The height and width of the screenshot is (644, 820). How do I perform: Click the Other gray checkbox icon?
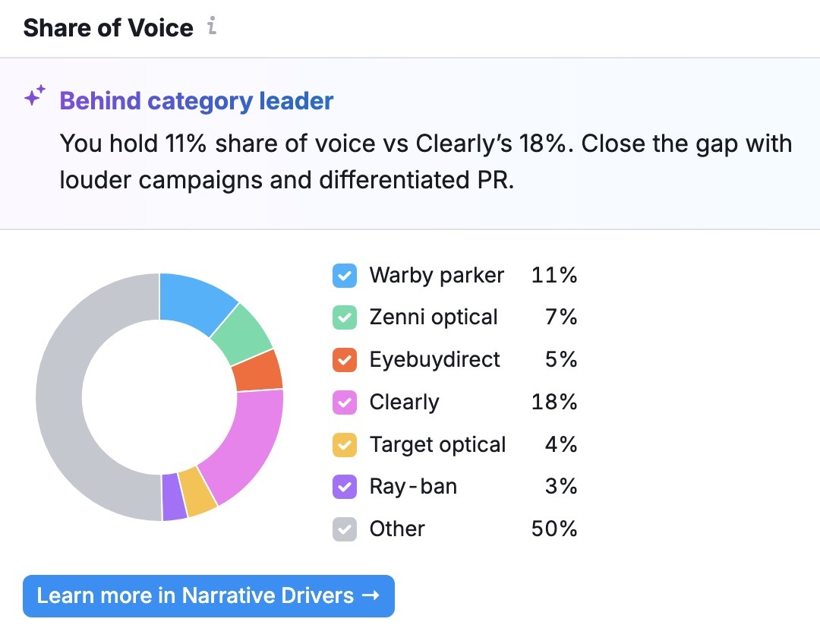click(x=345, y=529)
